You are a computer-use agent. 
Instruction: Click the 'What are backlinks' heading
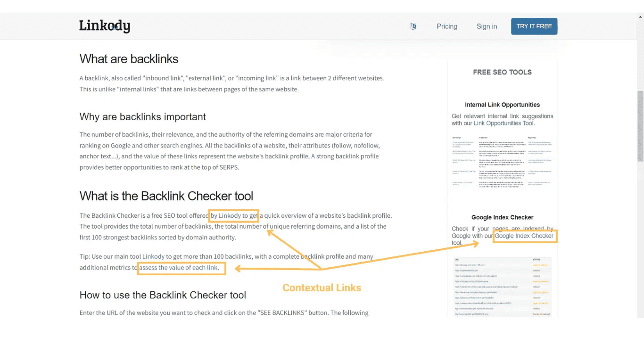[129, 58]
